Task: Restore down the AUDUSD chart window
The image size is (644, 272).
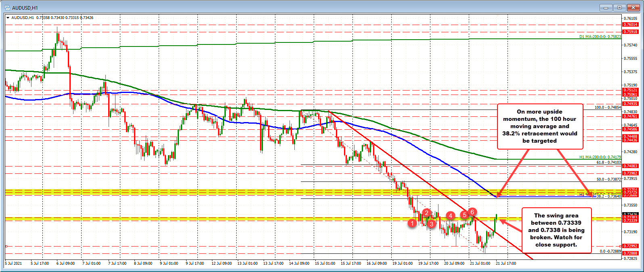Action: (x=620, y=7)
